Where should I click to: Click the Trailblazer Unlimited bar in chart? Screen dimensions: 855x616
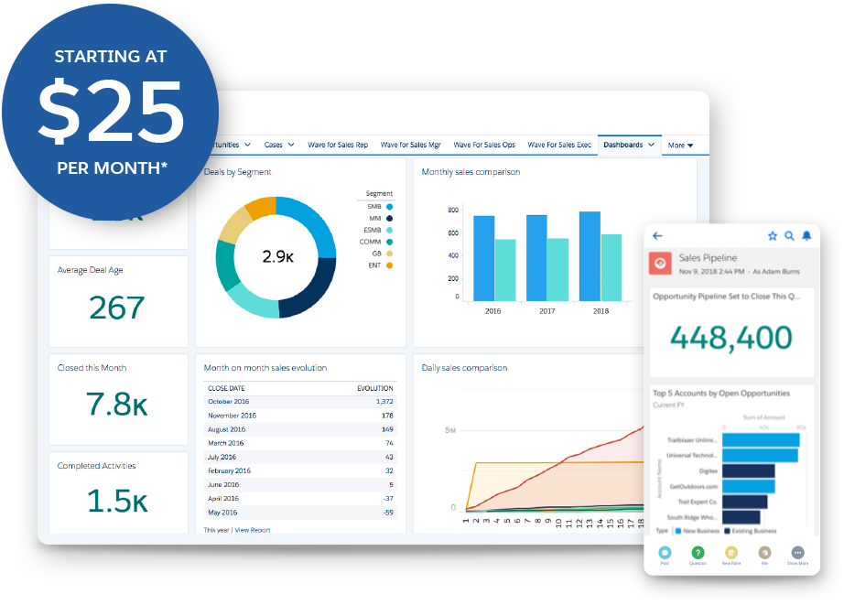(761, 440)
